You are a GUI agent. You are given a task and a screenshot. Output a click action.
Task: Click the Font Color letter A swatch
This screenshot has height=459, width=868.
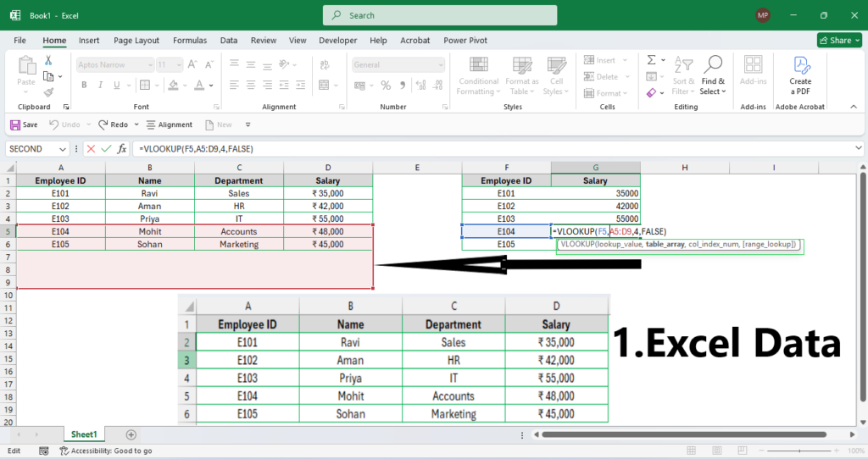point(199,85)
